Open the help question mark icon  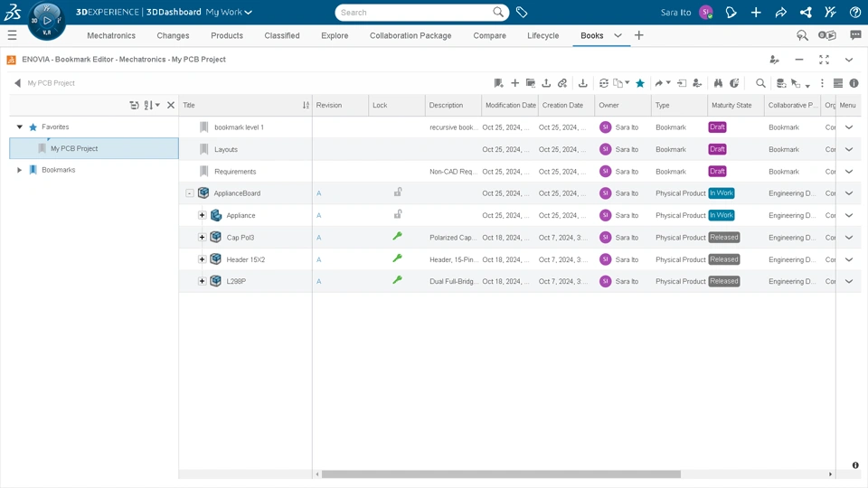click(x=855, y=12)
